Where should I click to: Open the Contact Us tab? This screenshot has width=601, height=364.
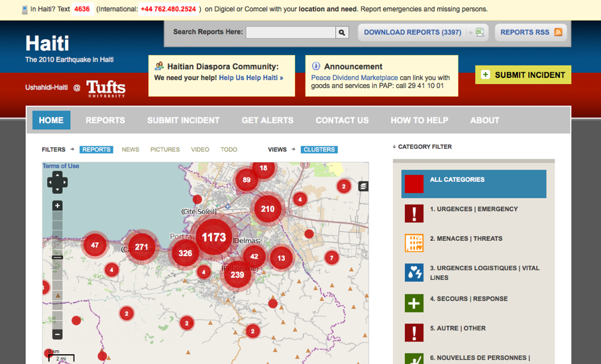pos(343,120)
